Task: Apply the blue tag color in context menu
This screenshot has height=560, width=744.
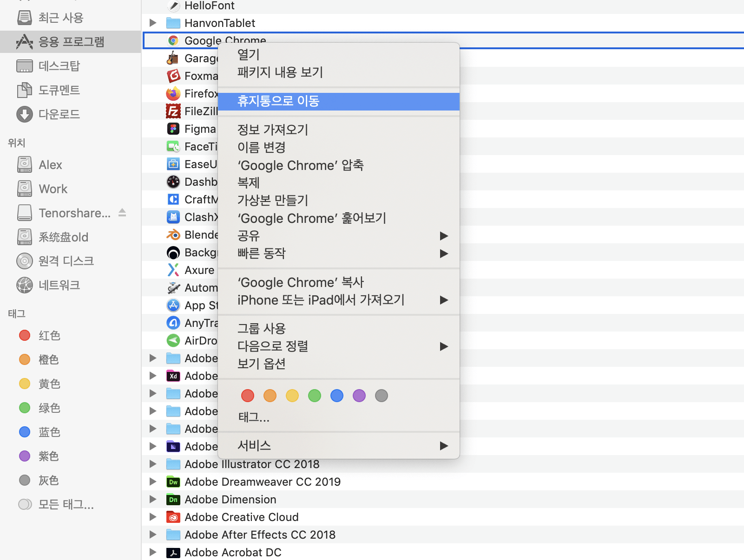Action: (337, 396)
